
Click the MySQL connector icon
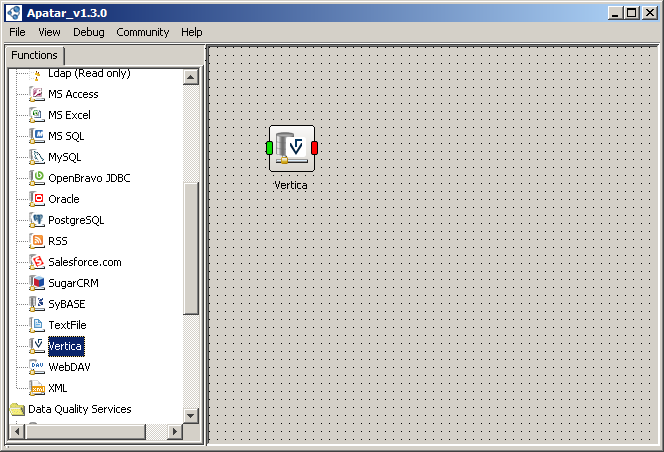pyautogui.click(x=37, y=157)
